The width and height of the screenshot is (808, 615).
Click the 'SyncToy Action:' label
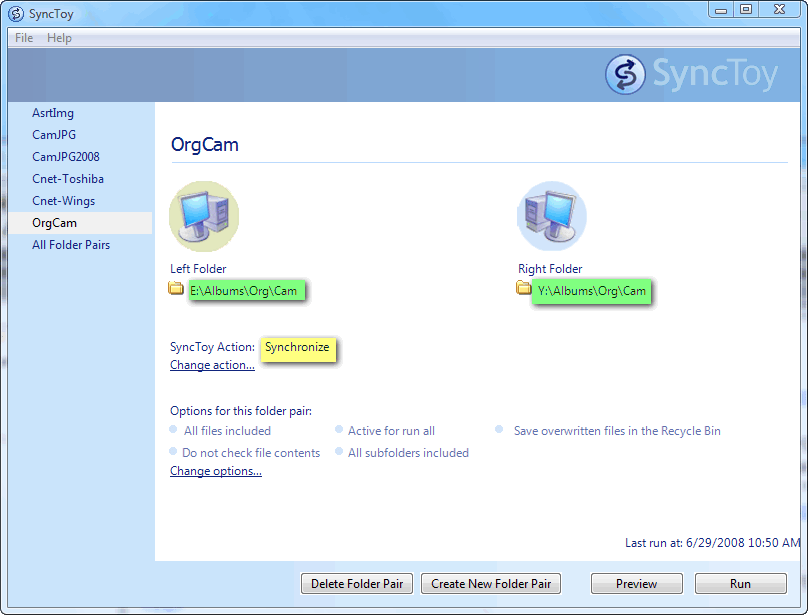(x=212, y=347)
